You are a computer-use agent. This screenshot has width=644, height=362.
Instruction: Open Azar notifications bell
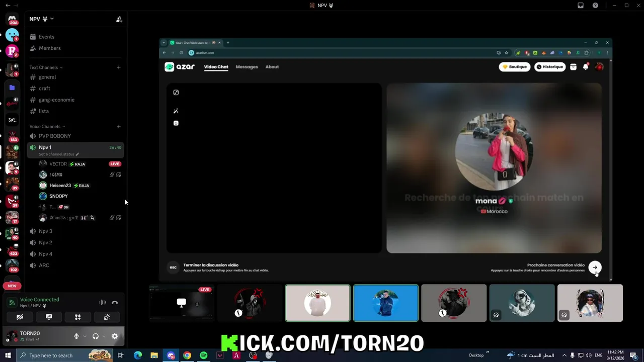pyautogui.click(x=586, y=67)
